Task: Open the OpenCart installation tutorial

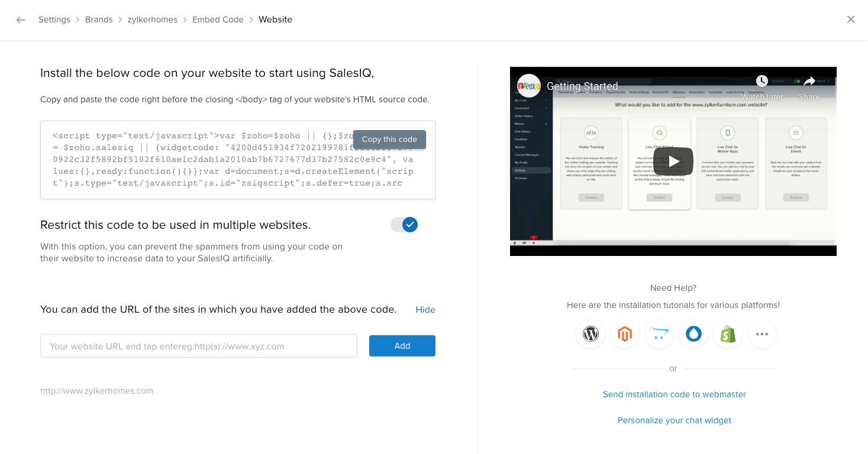Action: pyautogui.click(x=659, y=334)
